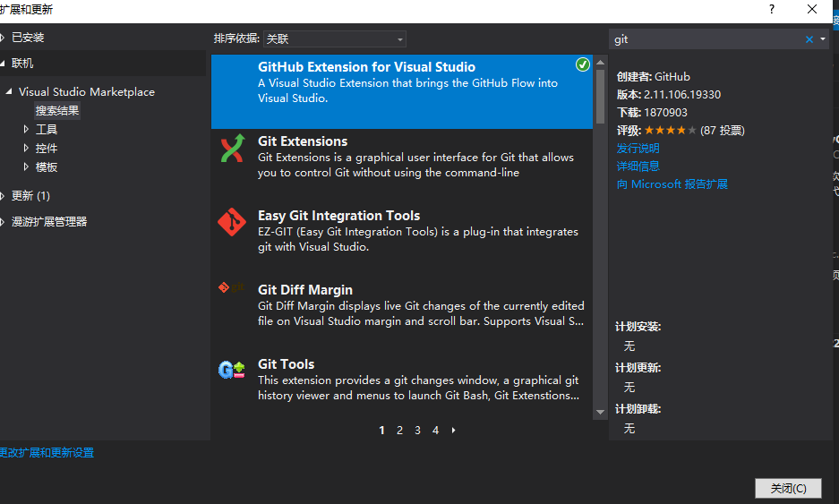Select the Git Diff Margin title
The width and height of the screenshot is (839, 504).
pyautogui.click(x=305, y=290)
